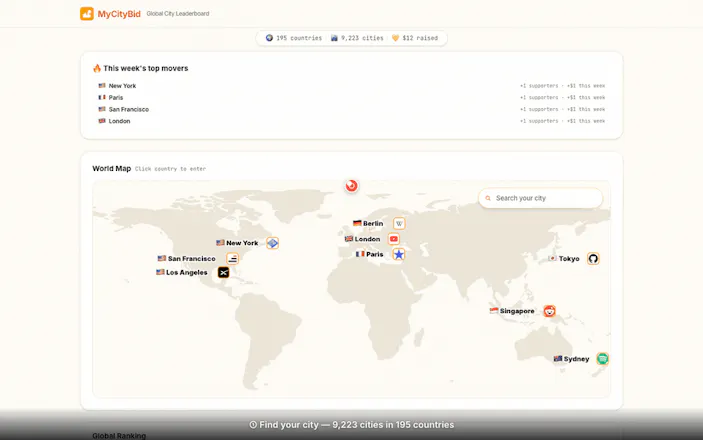Click the icon beside San Francisco on map
Screen dimensions: 703x440
(x=232, y=259)
